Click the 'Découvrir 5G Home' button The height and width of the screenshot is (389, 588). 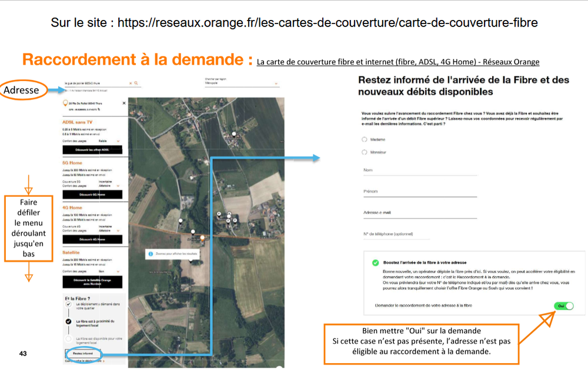pos(92,194)
